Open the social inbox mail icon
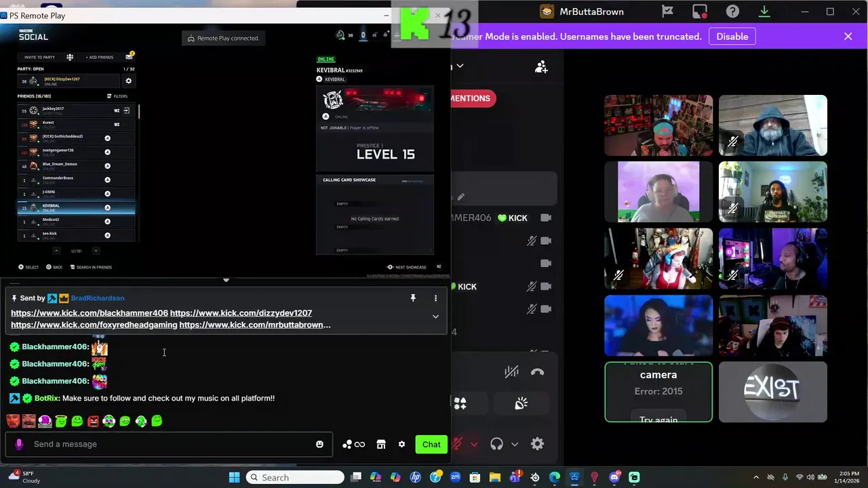Image resolution: width=868 pixels, height=488 pixels. [x=129, y=57]
